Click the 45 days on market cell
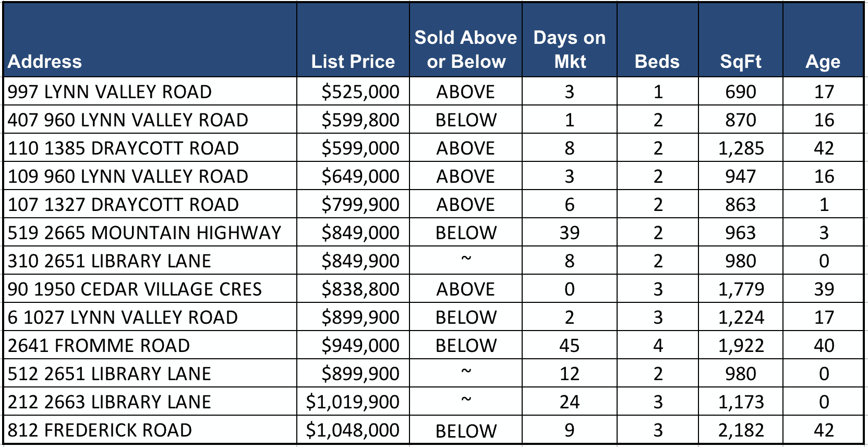Viewport: 868px width, 447px height. 569,346
